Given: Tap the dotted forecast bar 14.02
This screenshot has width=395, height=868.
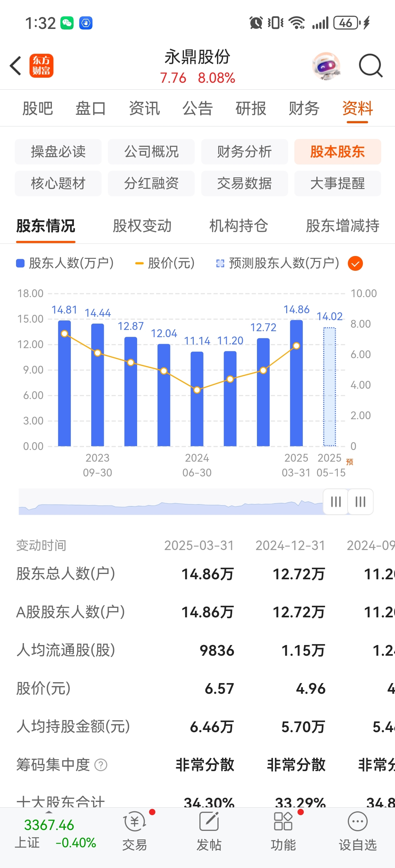Looking at the screenshot, I should click(x=330, y=387).
